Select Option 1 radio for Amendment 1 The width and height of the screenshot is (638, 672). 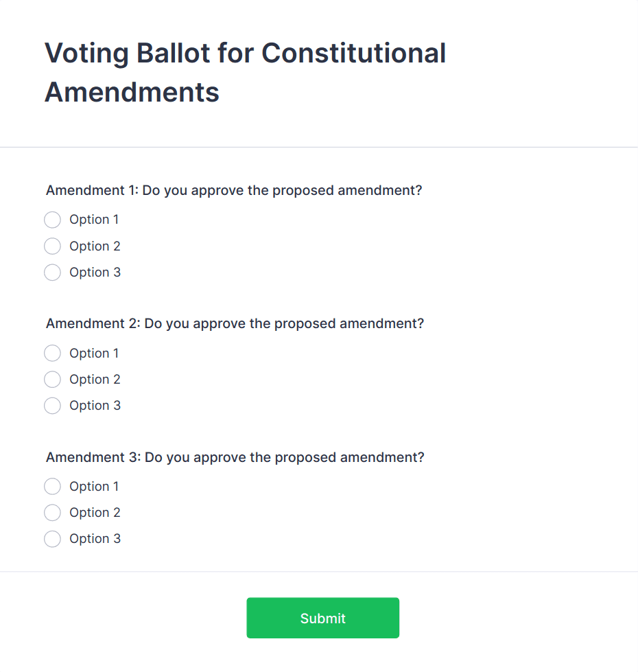[x=52, y=220]
